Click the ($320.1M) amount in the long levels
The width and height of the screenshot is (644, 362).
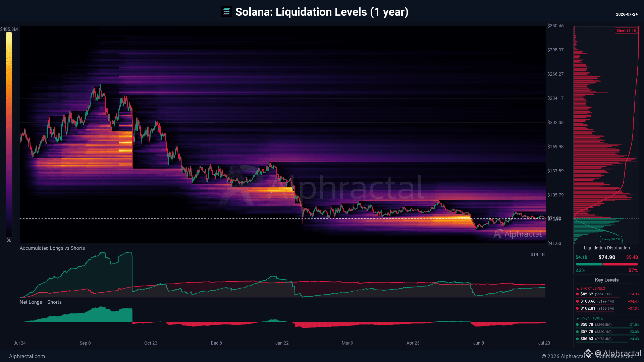(x=603, y=332)
